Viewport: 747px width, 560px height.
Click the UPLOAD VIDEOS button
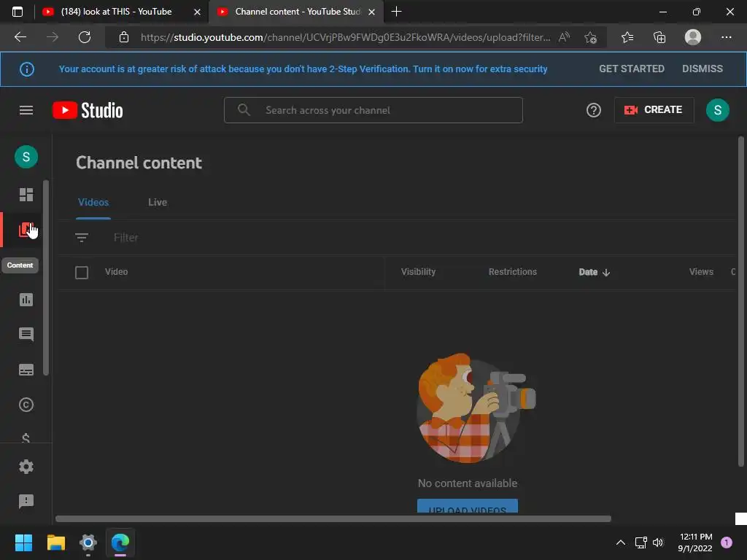(468, 506)
